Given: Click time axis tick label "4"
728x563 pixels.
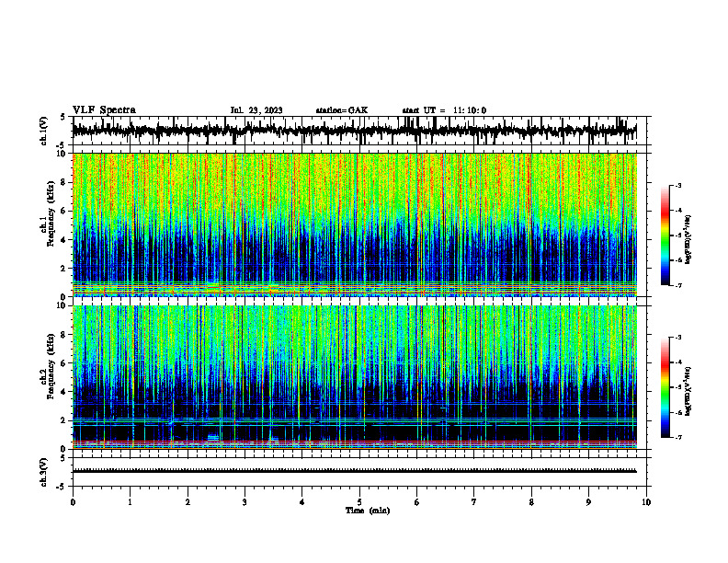Looking at the screenshot, I should point(302,502).
